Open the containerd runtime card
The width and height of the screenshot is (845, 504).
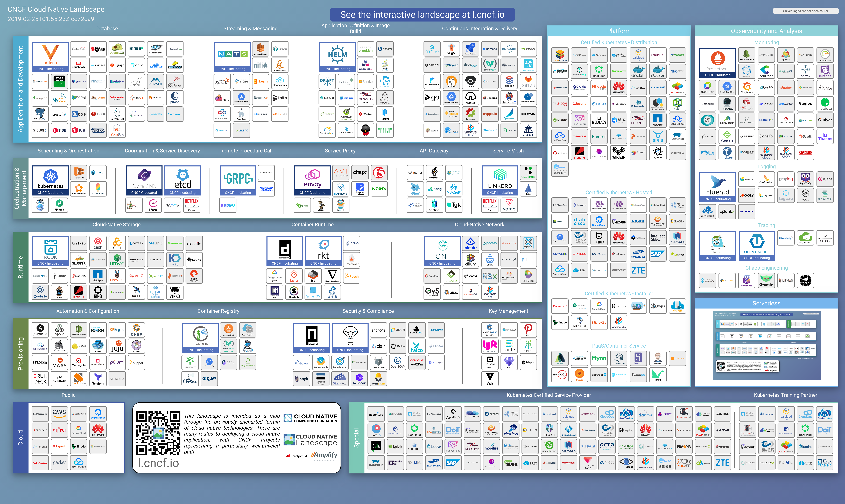coord(285,251)
